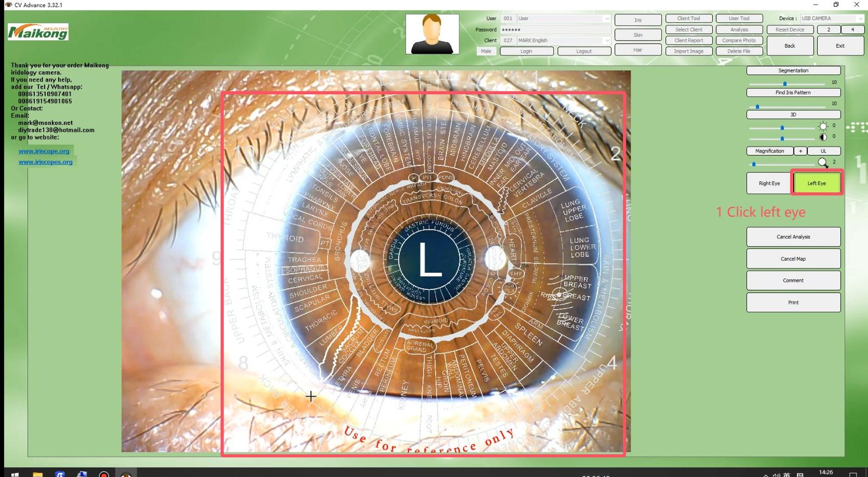
Task: Click the red record icon in taskbar
Action: 104,474
